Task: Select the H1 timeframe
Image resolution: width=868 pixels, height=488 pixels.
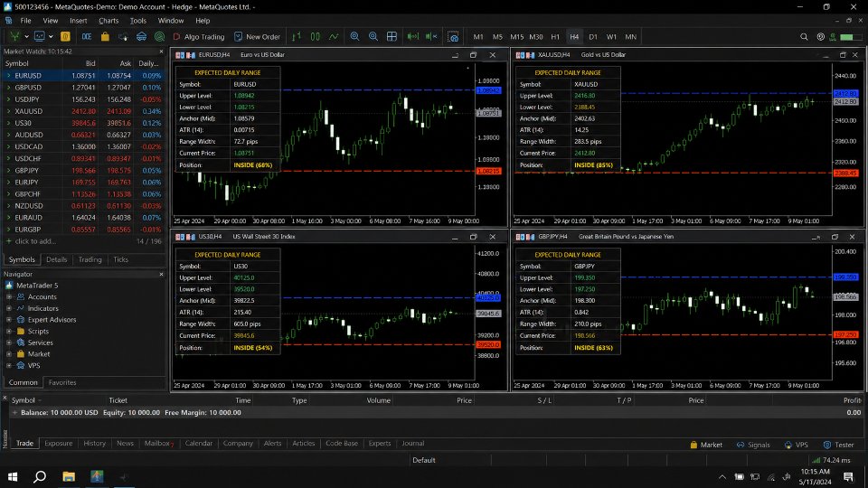Action: point(555,36)
